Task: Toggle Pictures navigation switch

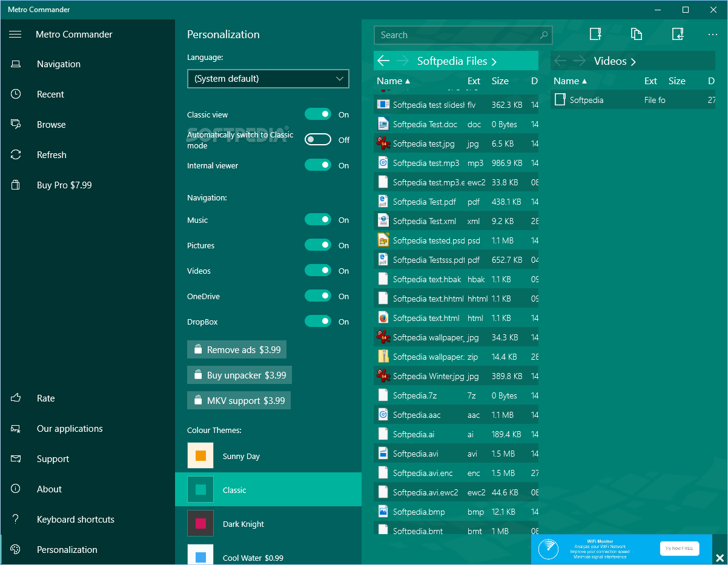Action: point(318,245)
